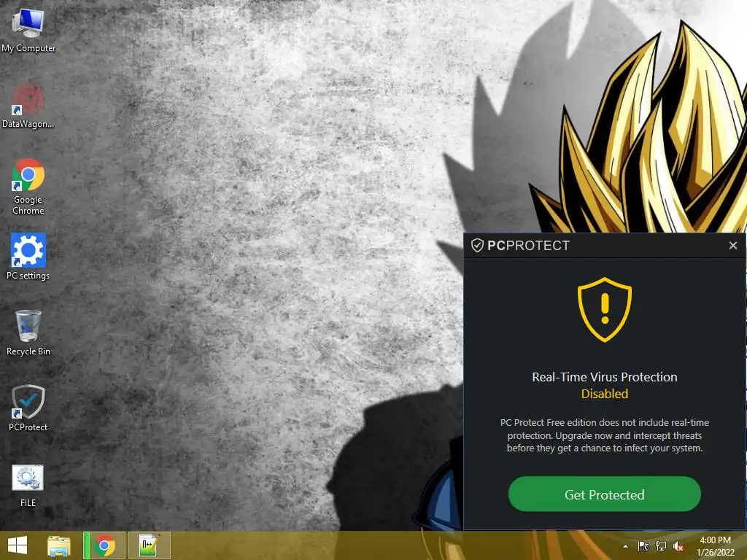
Task: Open the Windows Start button
Action: 18,545
